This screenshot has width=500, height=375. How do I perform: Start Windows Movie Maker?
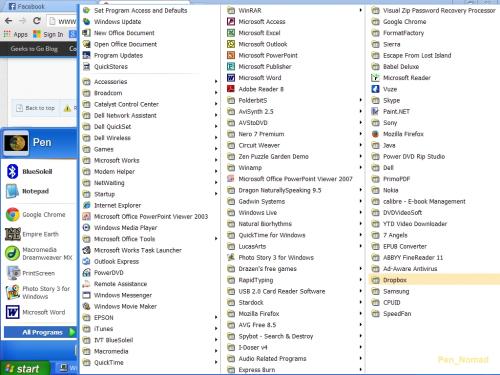[125, 306]
